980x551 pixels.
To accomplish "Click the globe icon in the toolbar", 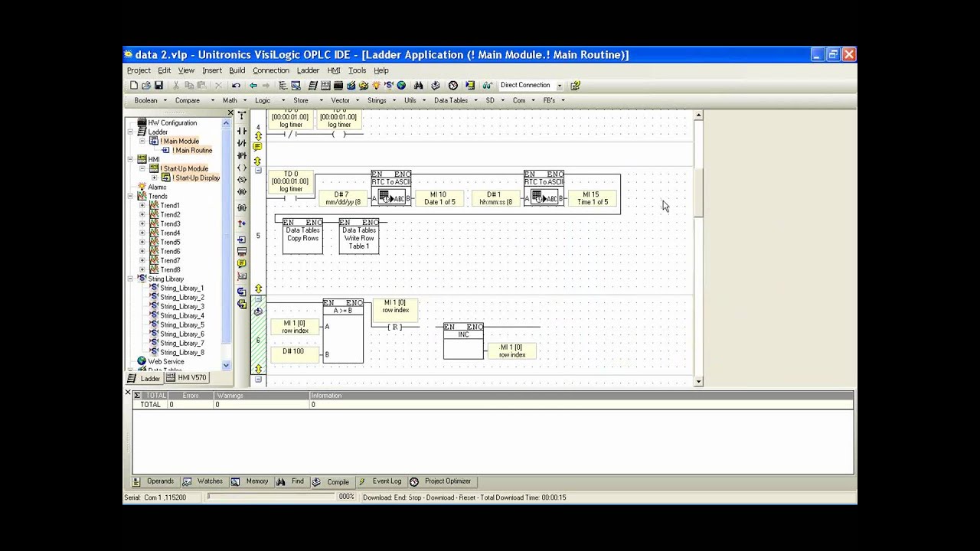I will [x=400, y=85].
